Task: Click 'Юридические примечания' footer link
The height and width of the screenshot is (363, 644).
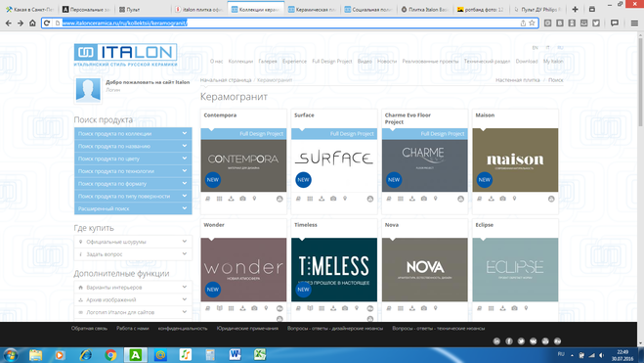Action: point(247,329)
